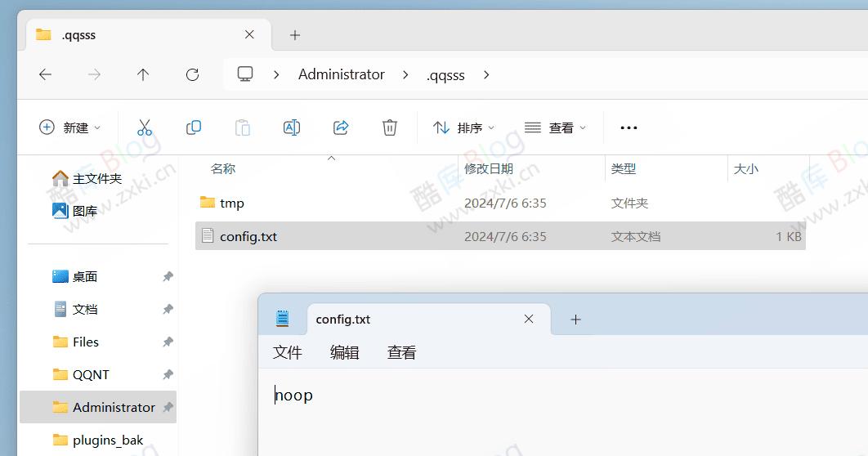Click the 文本文档 type of config.txt
This screenshot has height=456, width=868.
click(x=636, y=236)
